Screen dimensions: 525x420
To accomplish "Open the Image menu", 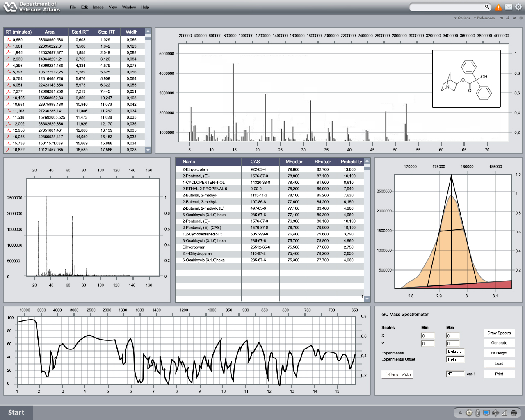I will [98, 7].
